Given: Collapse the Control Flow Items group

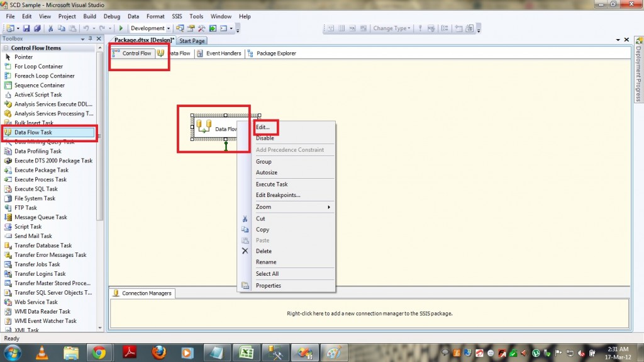Looking at the screenshot, I should [x=6, y=48].
